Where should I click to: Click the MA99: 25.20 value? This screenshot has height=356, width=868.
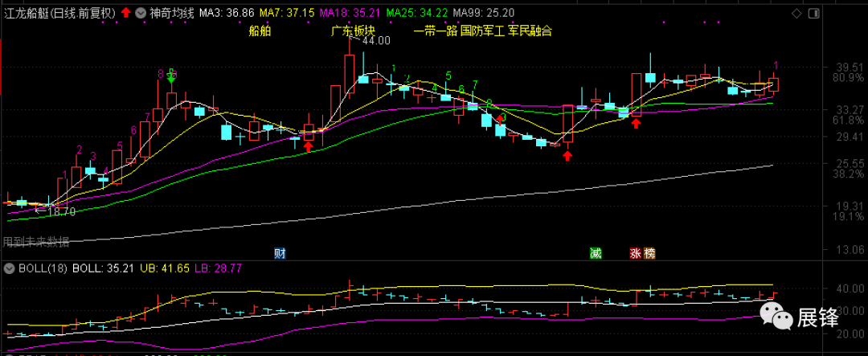click(483, 12)
